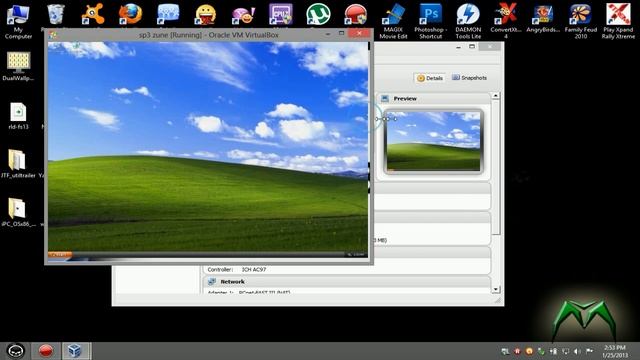Switch to Snapshots view in VirtualBox Manager
This screenshot has height=360, width=640.
(469, 78)
